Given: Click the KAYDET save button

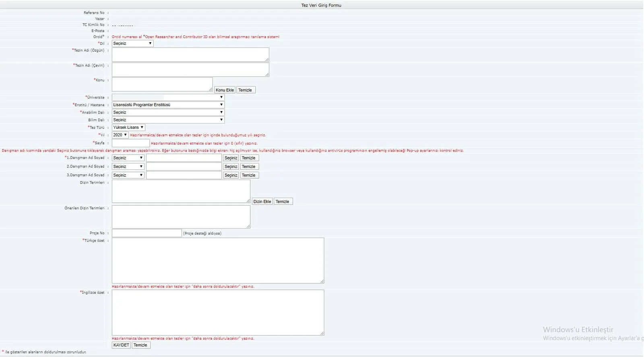Looking at the screenshot, I should click(121, 345).
